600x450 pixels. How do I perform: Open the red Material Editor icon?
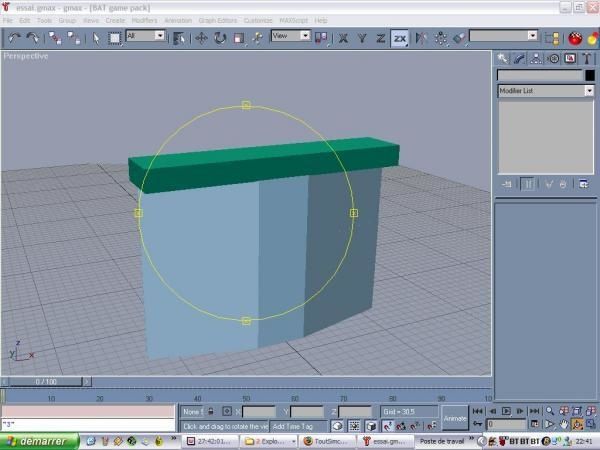pyautogui.click(x=575, y=38)
